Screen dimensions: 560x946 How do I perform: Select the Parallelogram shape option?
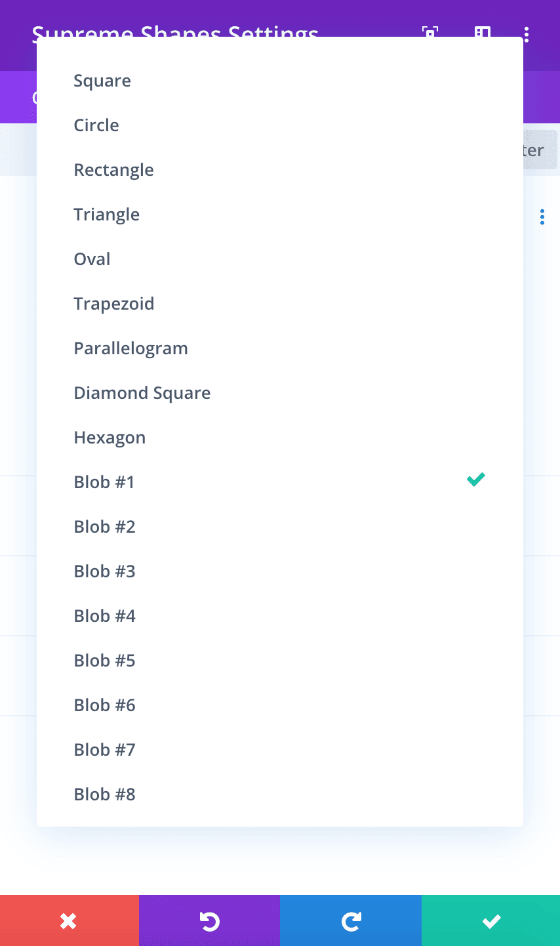click(280, 348)
